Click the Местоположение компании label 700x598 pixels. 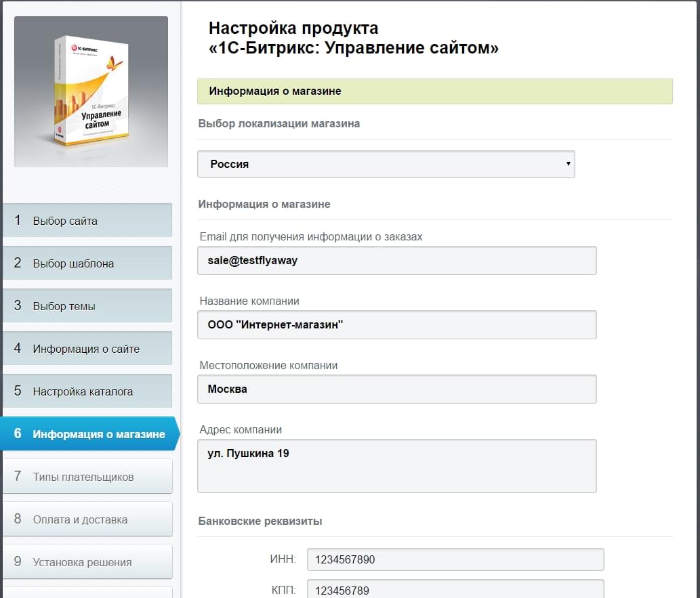click(x=268, y=365)
